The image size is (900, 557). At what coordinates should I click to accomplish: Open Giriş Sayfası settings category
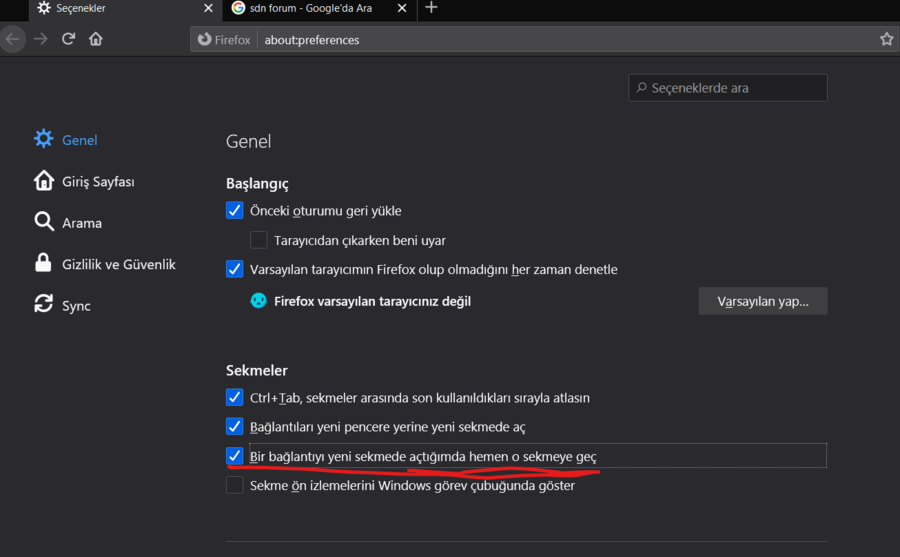pos(97,181)
